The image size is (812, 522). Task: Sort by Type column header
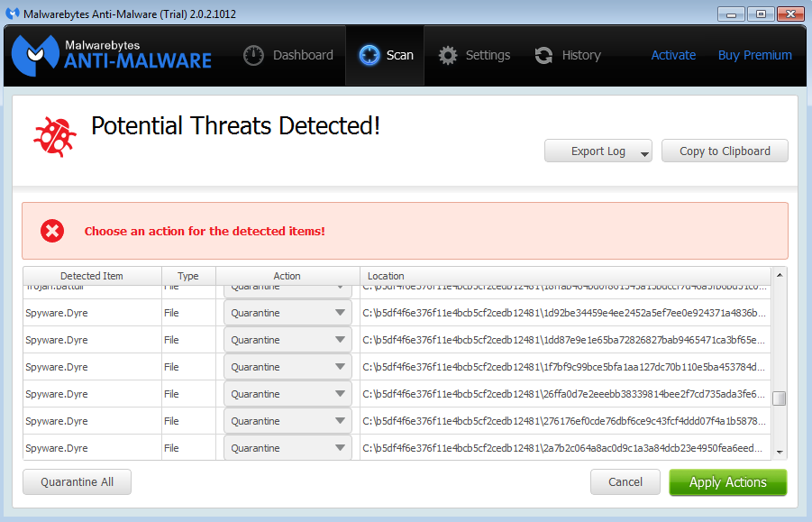pos(188,276)
